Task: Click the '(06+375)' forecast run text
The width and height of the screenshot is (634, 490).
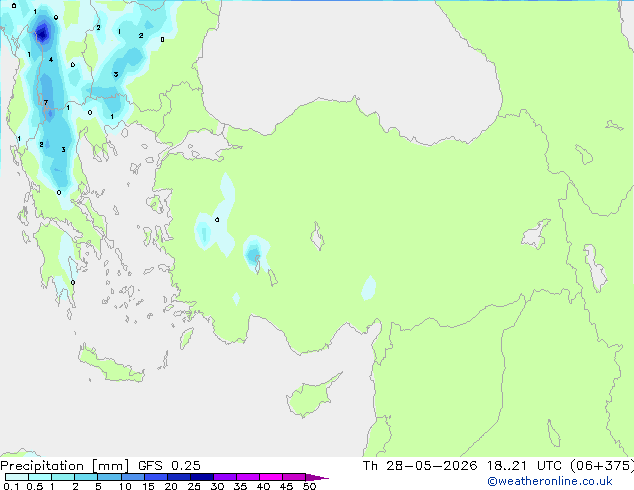Action: 602,466
